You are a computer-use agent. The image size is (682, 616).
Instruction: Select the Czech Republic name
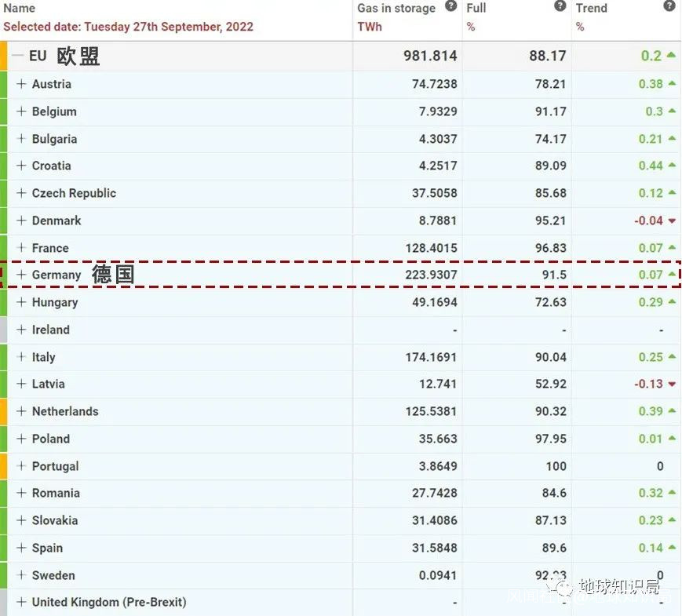(74, 193)
